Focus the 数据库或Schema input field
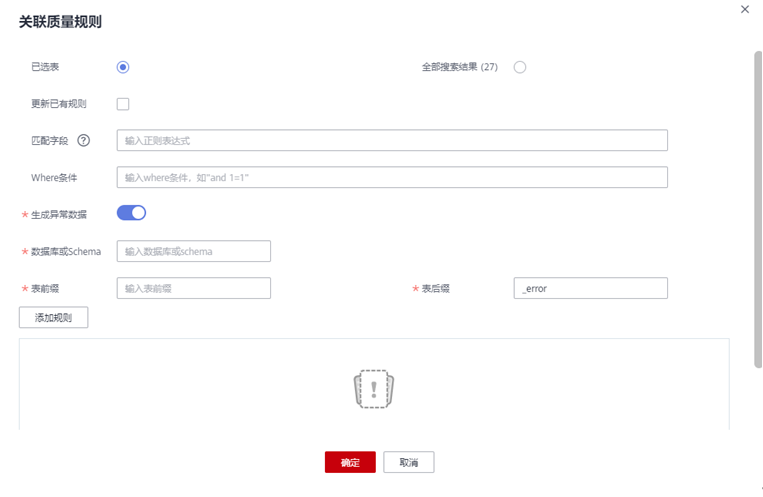The height and width of the screenshot is (497, 763). (194, 251)
